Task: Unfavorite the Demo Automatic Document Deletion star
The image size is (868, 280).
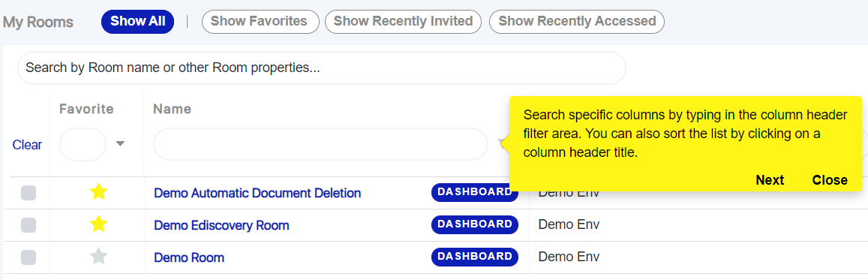Action: (98, 192)
